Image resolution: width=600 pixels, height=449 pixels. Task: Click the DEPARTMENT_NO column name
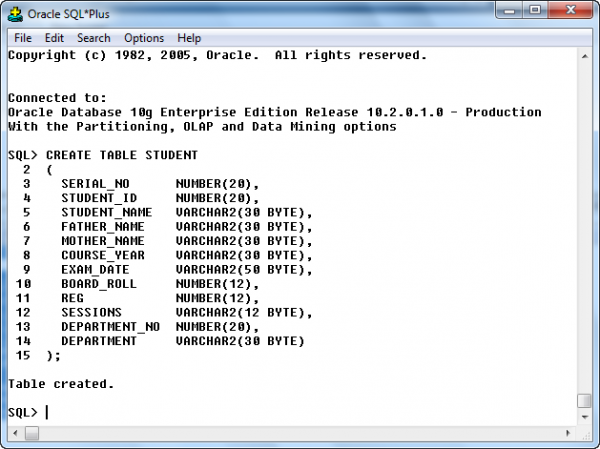(111, 327)
